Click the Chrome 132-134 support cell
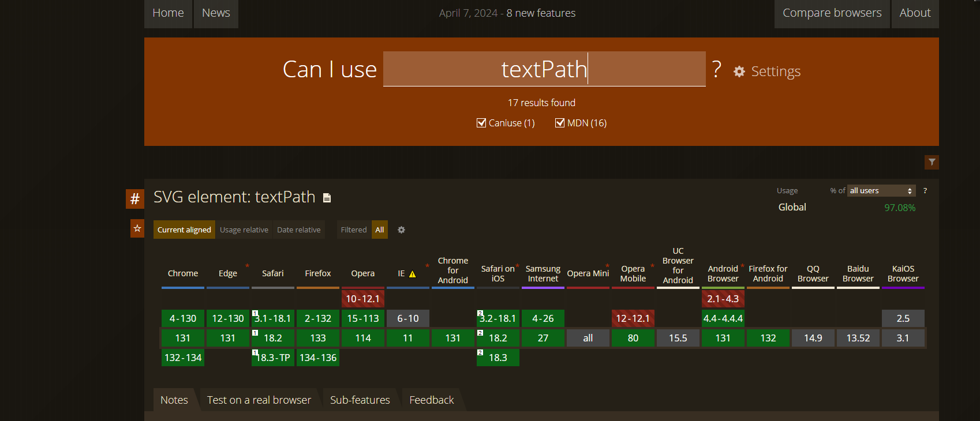 [183, 358]
